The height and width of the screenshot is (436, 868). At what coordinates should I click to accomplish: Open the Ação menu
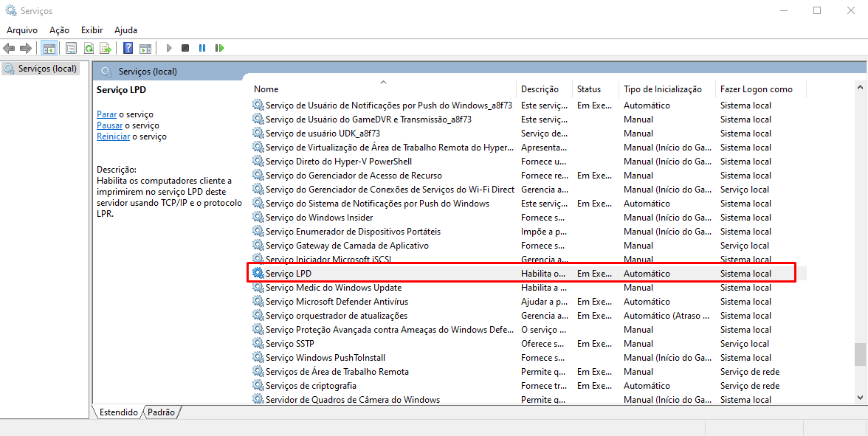pos(59,30)
